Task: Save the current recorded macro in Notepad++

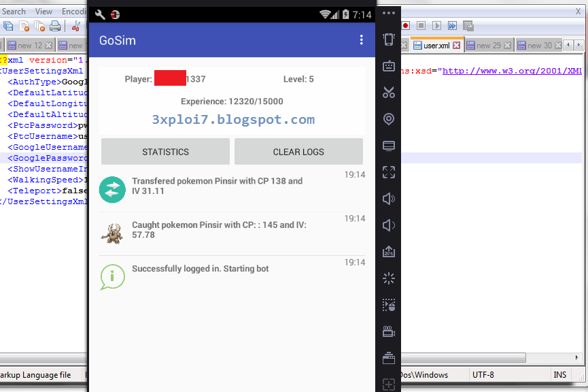Action: tap(468, 26)
